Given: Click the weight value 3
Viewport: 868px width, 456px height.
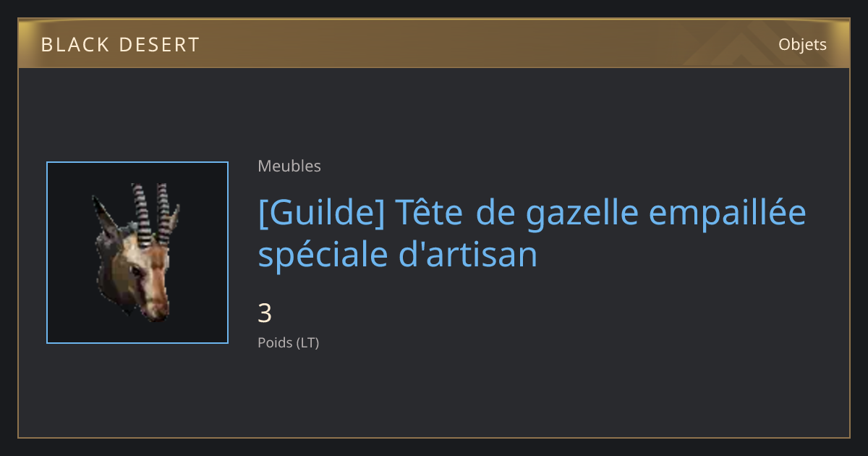Looking at the screenshot, I should [265, 313].
